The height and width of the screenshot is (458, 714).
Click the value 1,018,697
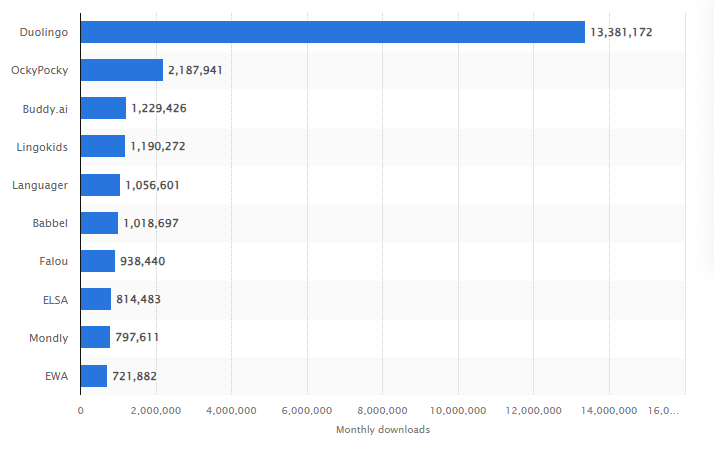151,223
